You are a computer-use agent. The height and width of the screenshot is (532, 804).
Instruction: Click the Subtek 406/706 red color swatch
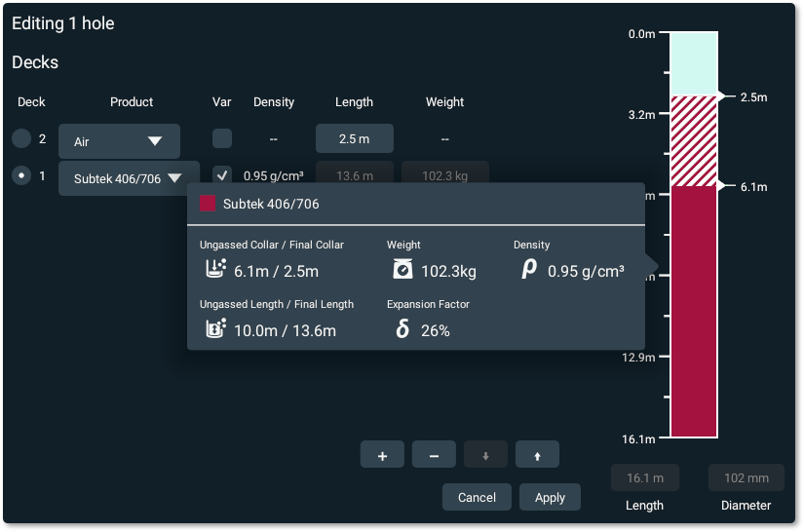pyautogui.click(x=208, y=204)
